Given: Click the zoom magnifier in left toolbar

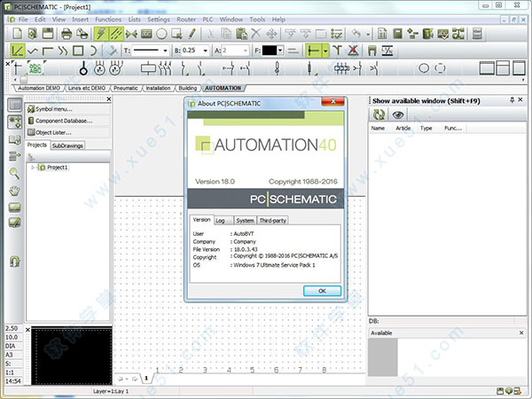Looking at the screenshot, I should pos(14,173).
